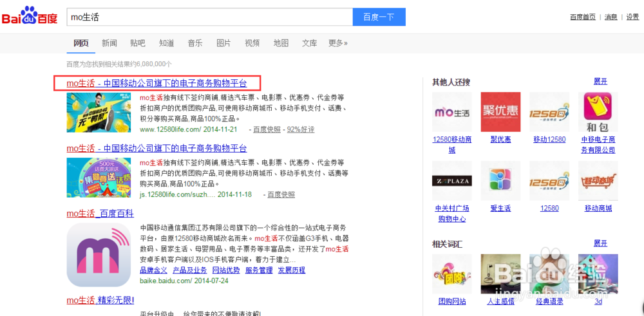Open the 12580 text link

click(x=549, y=209)
